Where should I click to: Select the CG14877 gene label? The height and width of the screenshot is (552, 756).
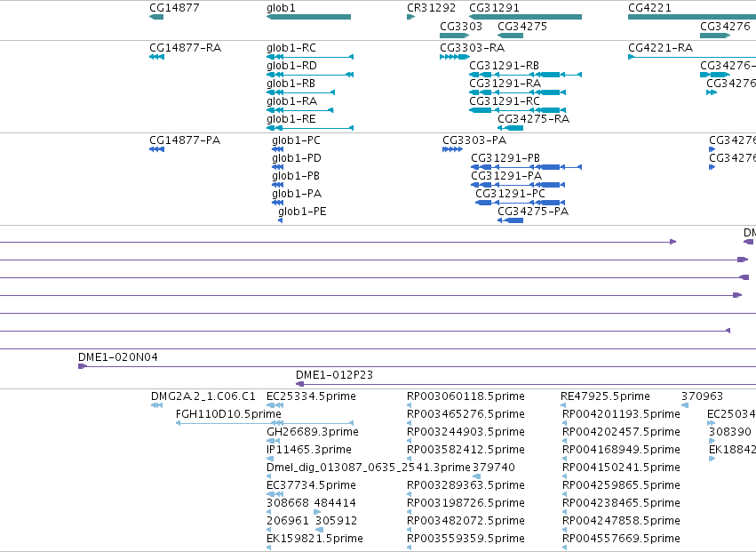(x=174, y=8)
